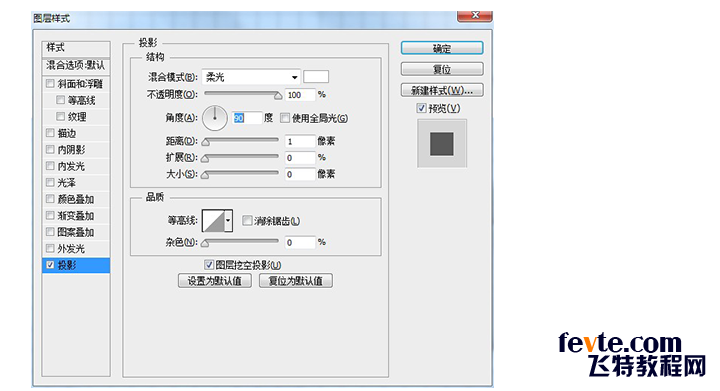Enable the 斜面和浮雕 checkbox

click(x=50, y=84)
